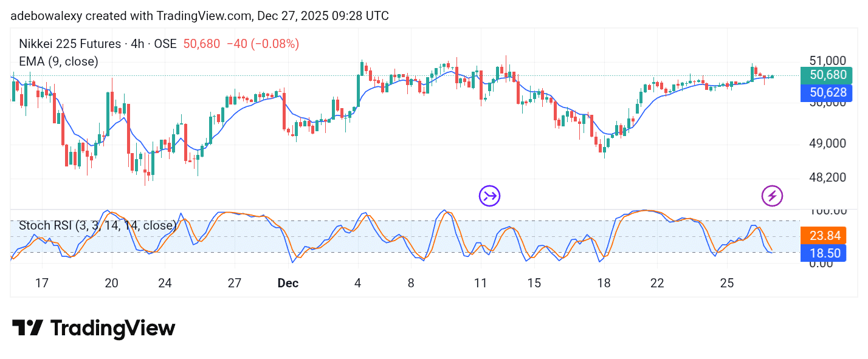Click the purple lightning bolt marker on the chart
868x359 pixels.
(x=771, y=196)
